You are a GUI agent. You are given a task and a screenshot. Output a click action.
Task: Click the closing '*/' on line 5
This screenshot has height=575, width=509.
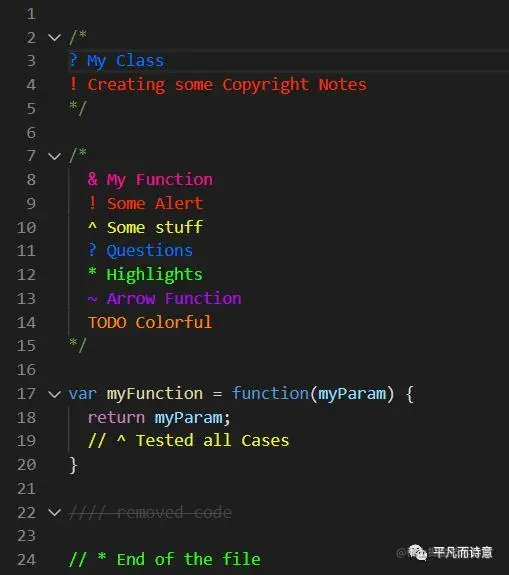(x=78, y=108)
